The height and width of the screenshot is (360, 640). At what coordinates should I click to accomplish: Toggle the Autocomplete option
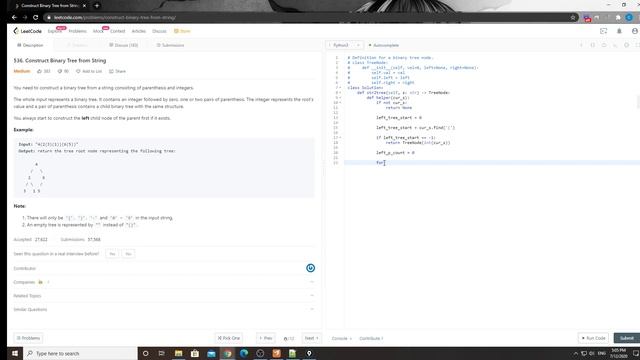[384, 45]
